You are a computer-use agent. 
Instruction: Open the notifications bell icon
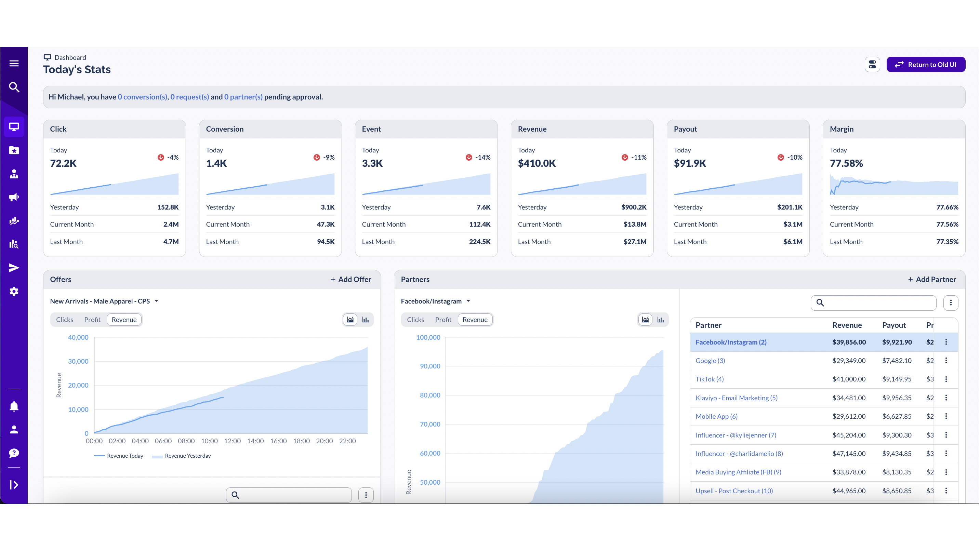coord(14,406)
